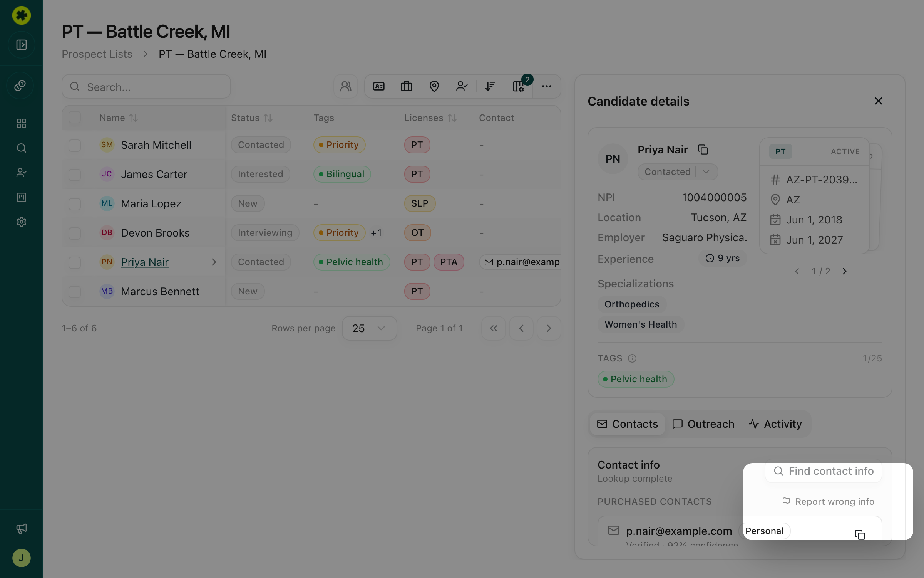Click the Interviewing status for Devon Brooks
The height and width of the screenshot is (578, 924).
(265, 233)
